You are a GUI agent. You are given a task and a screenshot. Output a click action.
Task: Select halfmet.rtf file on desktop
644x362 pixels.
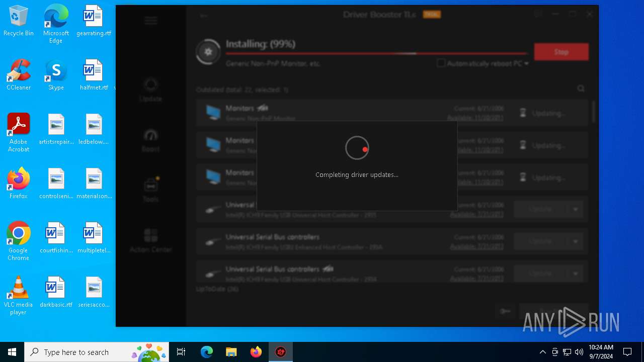[x=94, y=75]
